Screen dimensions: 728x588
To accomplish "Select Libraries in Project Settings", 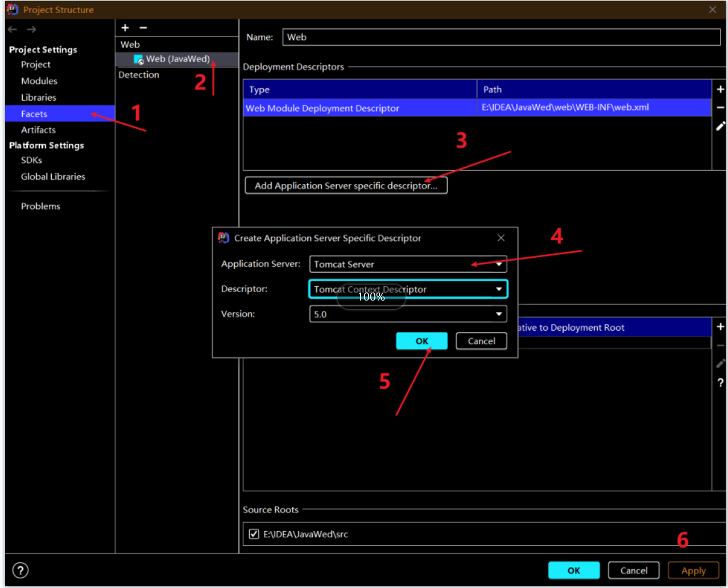I will (39, 97).
